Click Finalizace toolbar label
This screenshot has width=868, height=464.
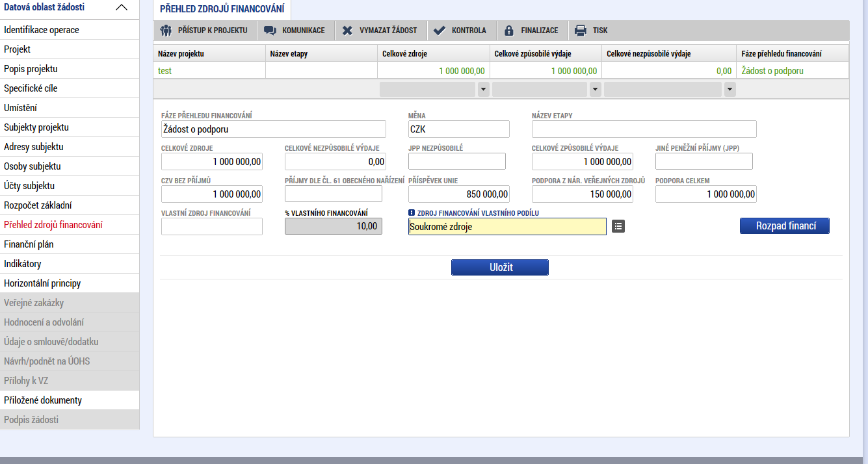[540, 31]
